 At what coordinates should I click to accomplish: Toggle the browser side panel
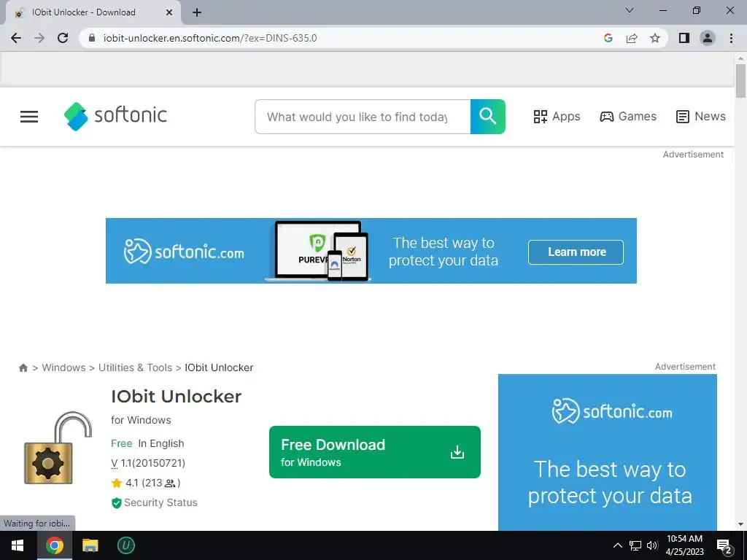[x=684, y=38]
